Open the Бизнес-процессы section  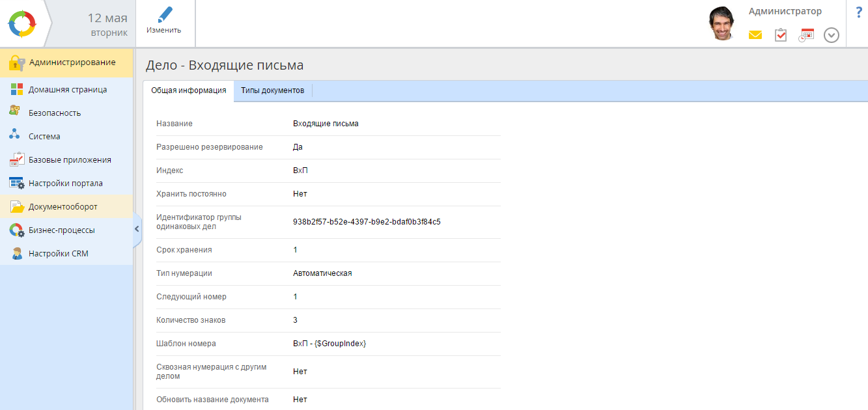(61, 230)
